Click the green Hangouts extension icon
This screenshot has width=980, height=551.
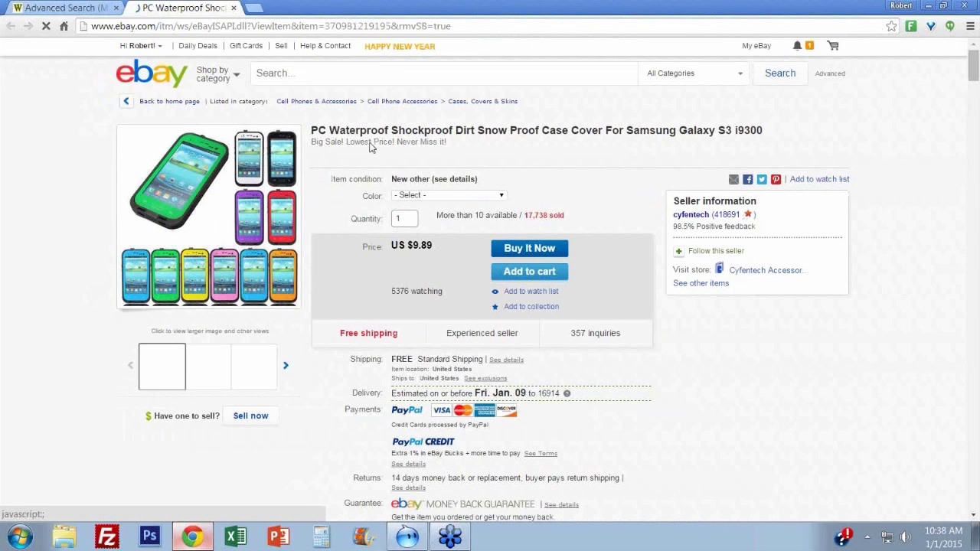point(950,26)
